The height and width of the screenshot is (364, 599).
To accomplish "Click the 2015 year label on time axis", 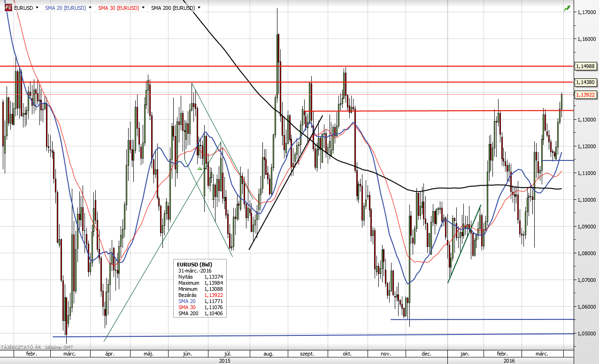I will pos(225,361).
